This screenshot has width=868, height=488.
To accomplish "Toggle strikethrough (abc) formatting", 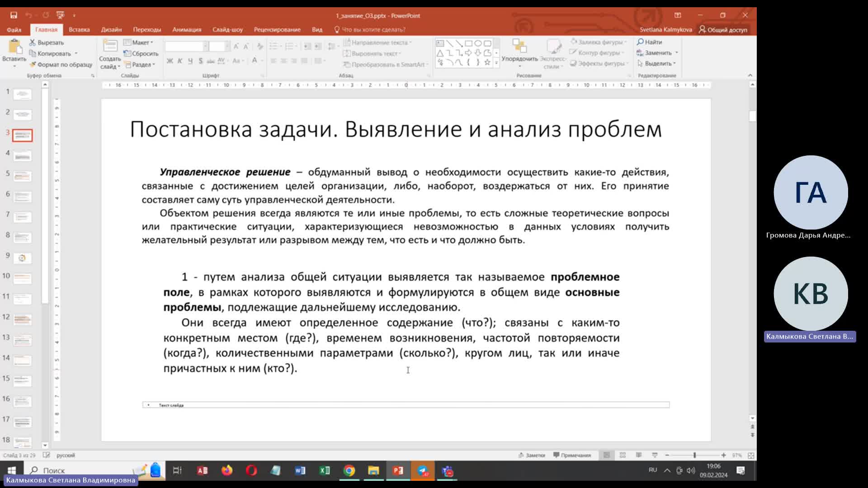I will click(211, 61).
